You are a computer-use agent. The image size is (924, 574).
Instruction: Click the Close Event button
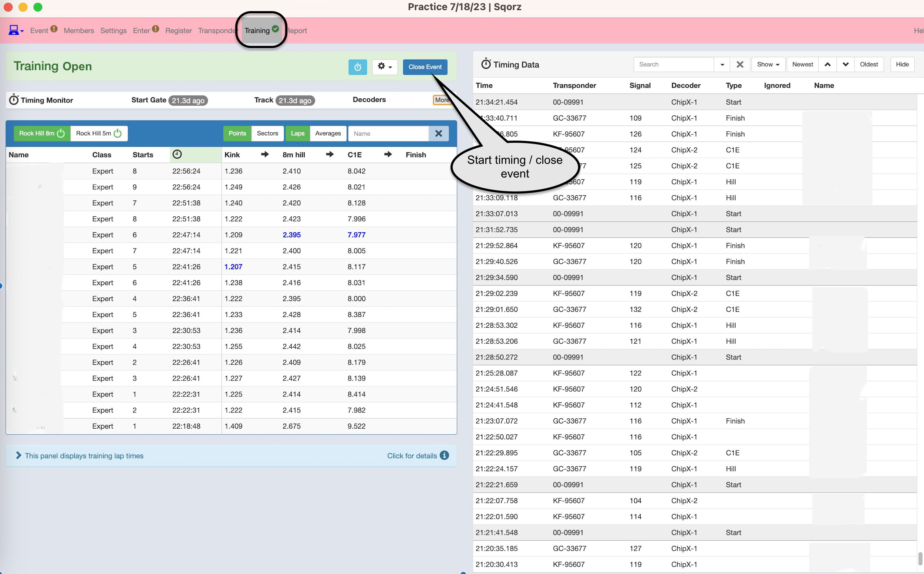point(425,67)
